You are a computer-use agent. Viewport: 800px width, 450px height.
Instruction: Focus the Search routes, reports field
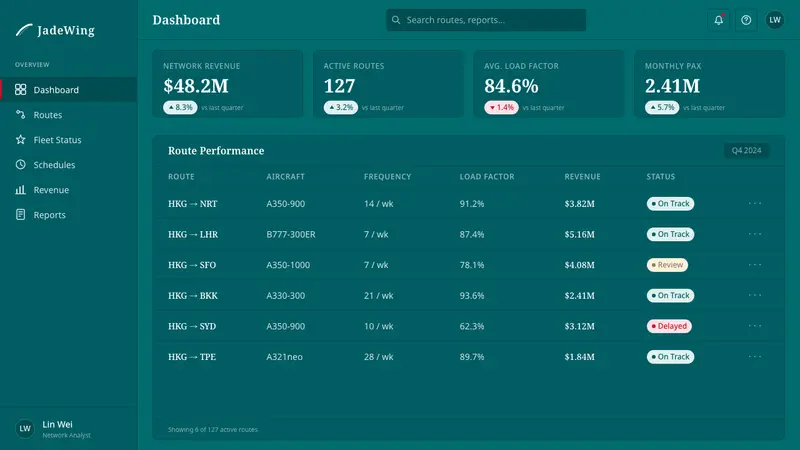pos(486,20)
